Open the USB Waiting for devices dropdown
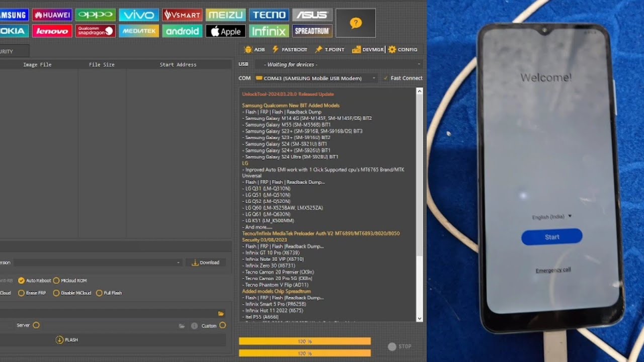Image resolution: width=644 pixels, height=362 pixels. (x=338, y=64)
